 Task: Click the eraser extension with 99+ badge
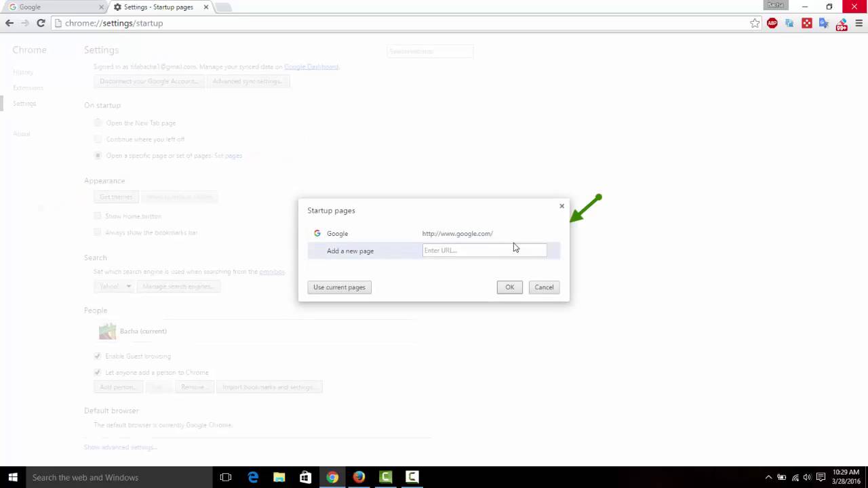(x=842, y=24)
